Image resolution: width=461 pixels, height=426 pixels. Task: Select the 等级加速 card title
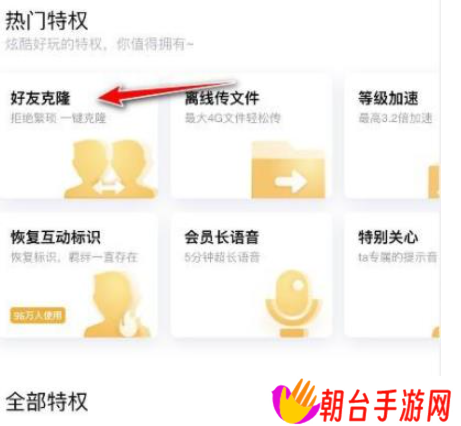point(388,98)
